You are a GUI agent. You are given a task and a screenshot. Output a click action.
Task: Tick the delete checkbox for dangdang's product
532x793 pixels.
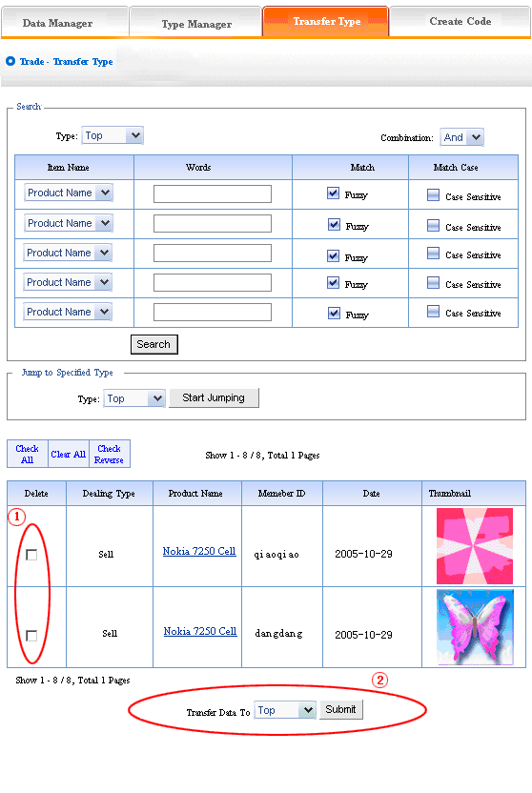click(x=31, y=635)
